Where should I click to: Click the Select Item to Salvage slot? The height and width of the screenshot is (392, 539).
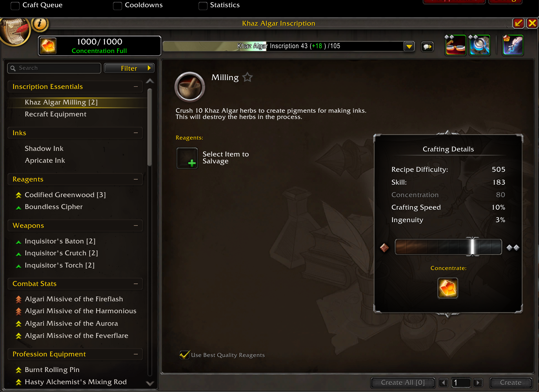click(187, 158)
